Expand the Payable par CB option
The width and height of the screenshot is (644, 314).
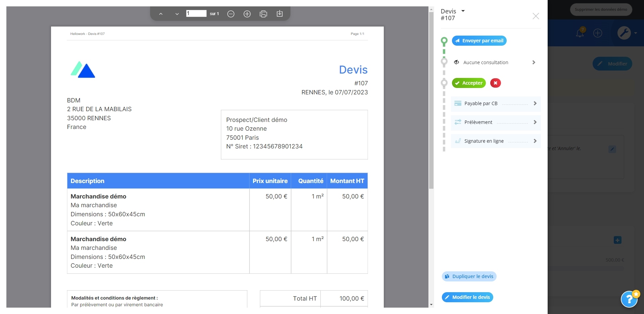pos(496,103)
